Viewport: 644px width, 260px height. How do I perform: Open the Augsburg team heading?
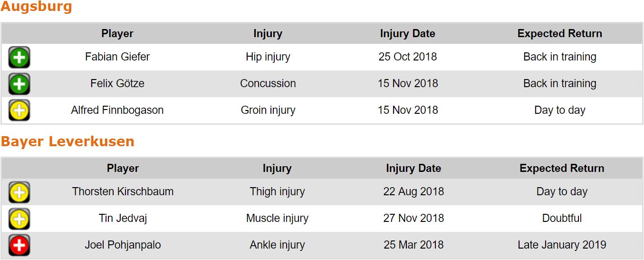tap(36, 7)
